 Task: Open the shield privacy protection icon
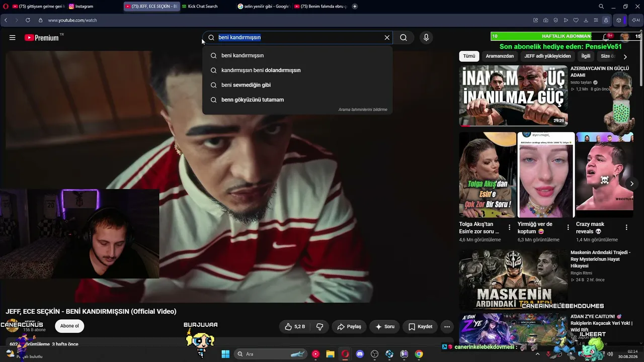pyautogui.click(x=556, y=20)
